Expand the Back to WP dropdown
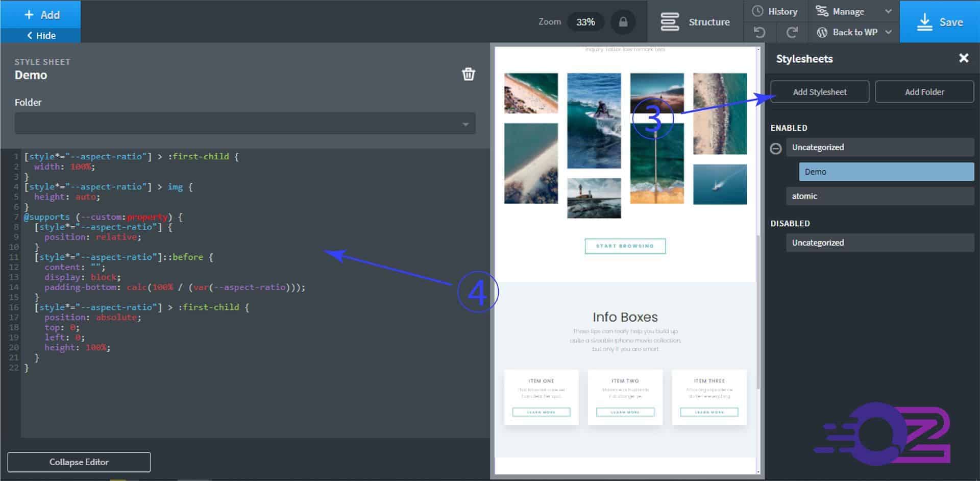The height and width of the screenshot is (481, 980). click(x=888, y=32)
